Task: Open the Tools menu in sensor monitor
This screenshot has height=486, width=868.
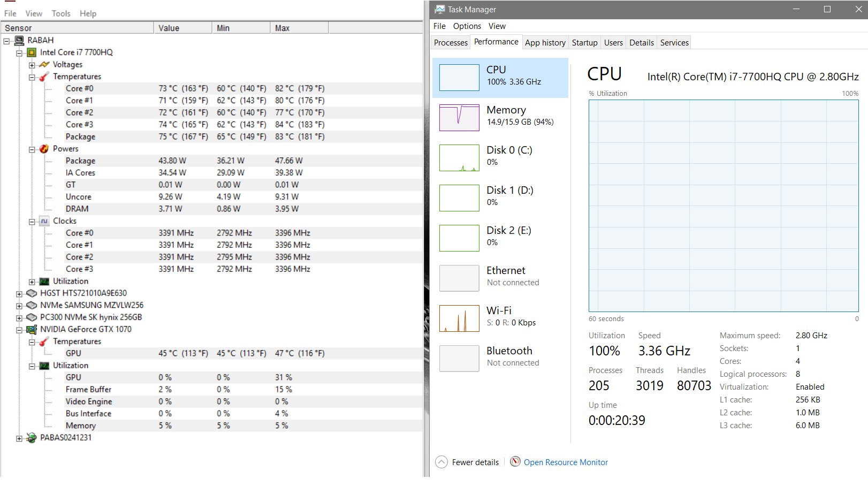Action: pos(61,13)
